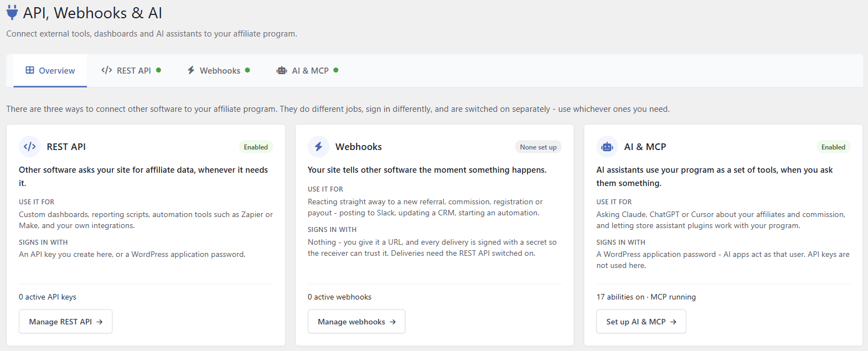Click the green status dot on AI & MCP tab
The image size is (868, 351).
[336, 70]
